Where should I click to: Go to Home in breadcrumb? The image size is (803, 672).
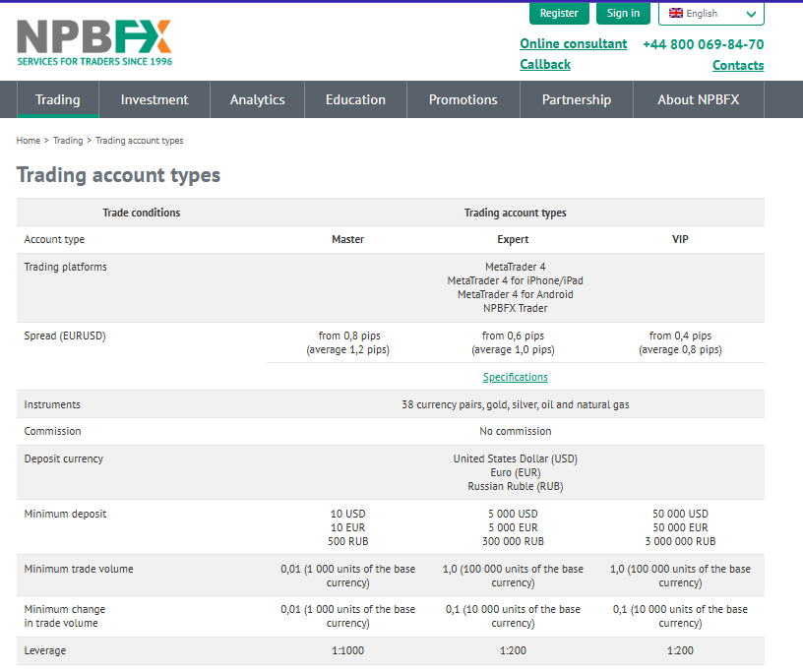point(29,141)
